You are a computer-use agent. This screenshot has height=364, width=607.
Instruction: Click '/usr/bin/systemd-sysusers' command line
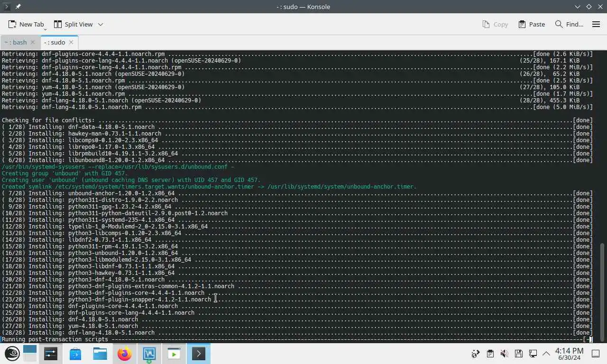118,167
